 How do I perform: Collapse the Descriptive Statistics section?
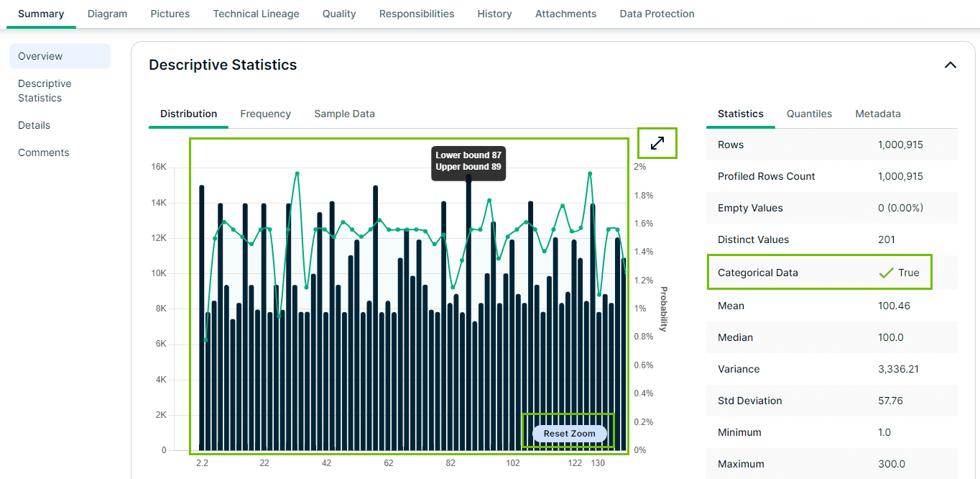pos(950,65)
